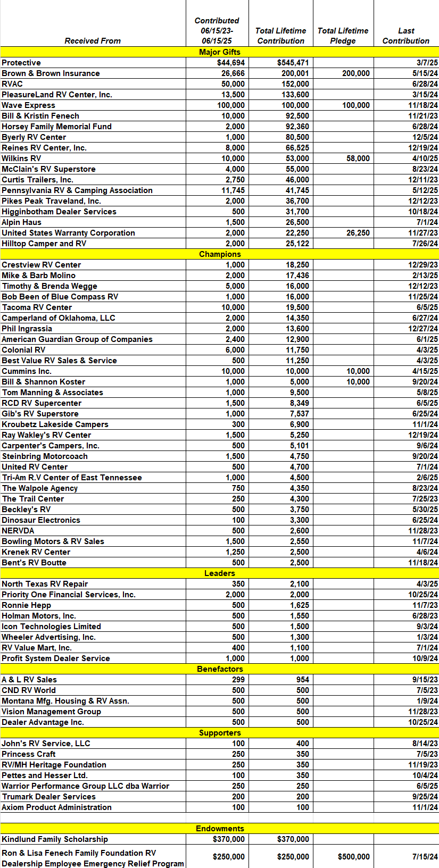439x868 pixels.
Task: Click the "Vision Management Group" name
Action: pos(52,712)
